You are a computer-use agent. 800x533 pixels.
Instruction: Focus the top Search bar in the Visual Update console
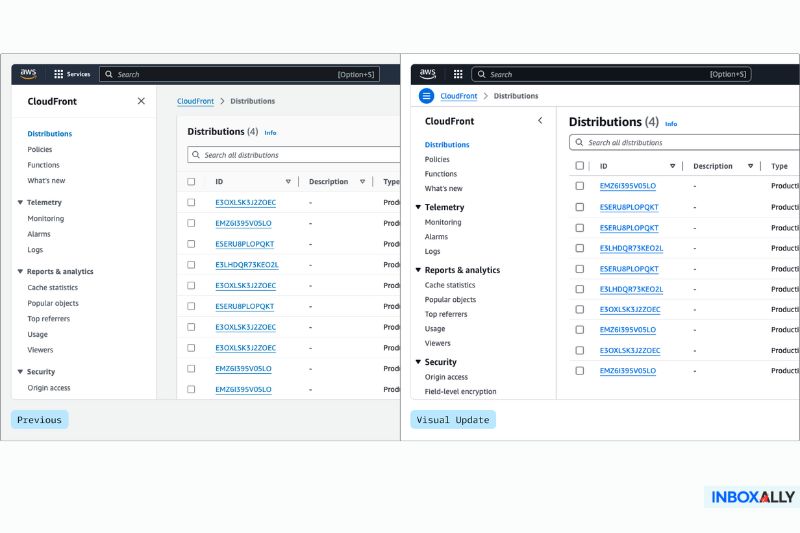tap(611, 74)
